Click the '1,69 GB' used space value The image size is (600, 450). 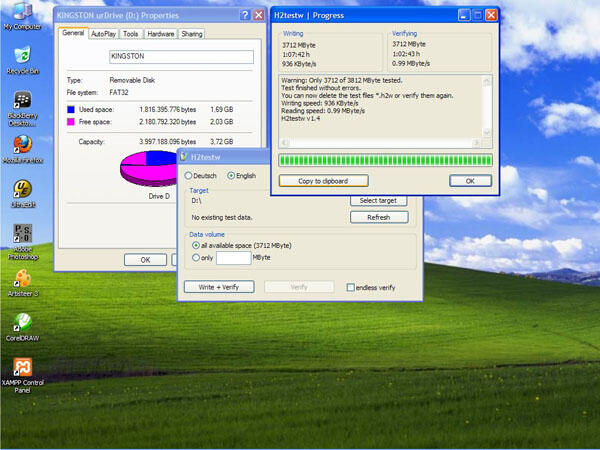click(x=222, y=109)
